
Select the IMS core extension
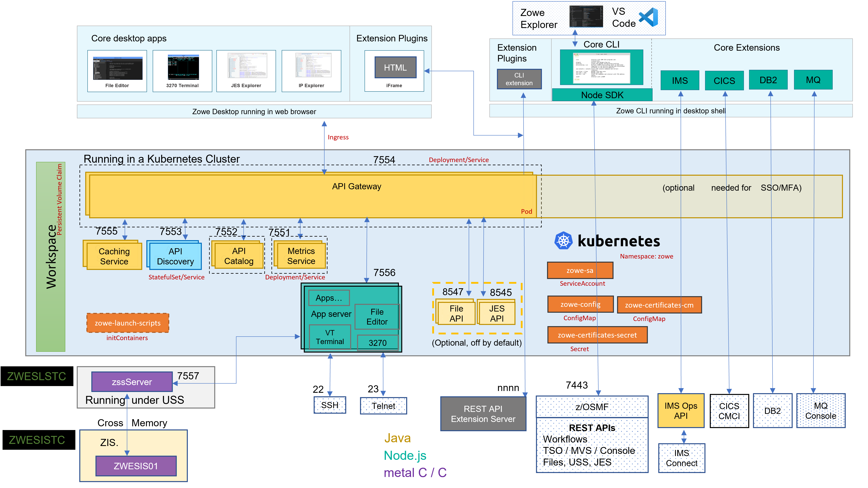click(680, 80)
